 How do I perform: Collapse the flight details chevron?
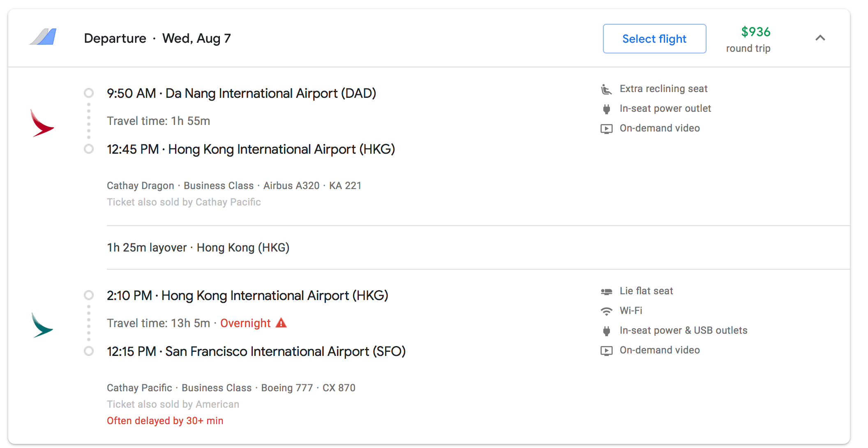point(820,38)
